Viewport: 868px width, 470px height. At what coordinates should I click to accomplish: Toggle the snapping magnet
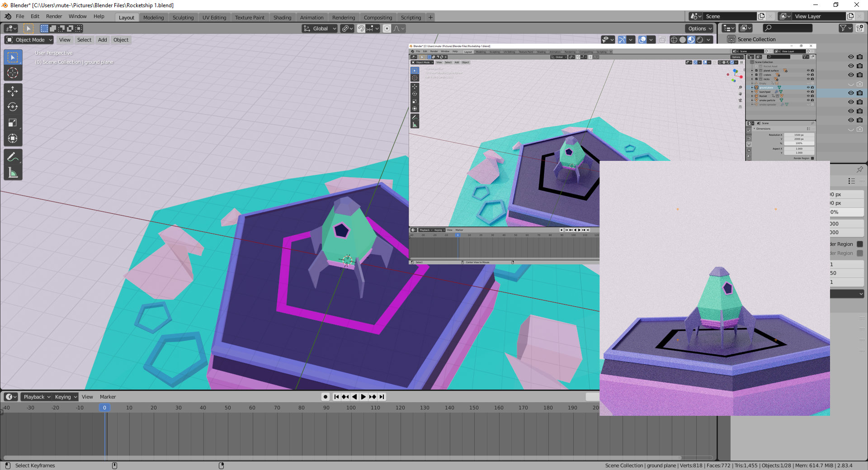click(361, 28)
